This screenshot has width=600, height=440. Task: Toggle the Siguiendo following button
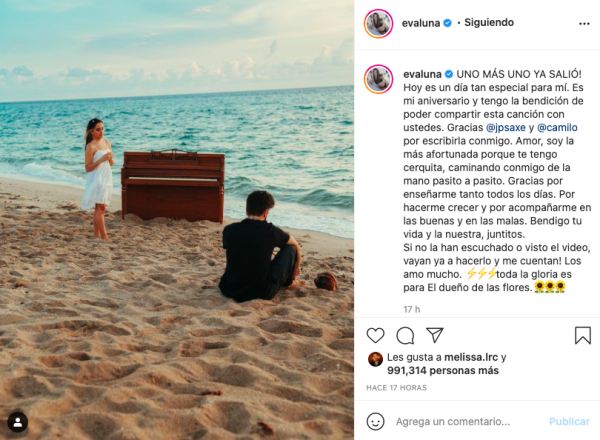pos(489,23)
